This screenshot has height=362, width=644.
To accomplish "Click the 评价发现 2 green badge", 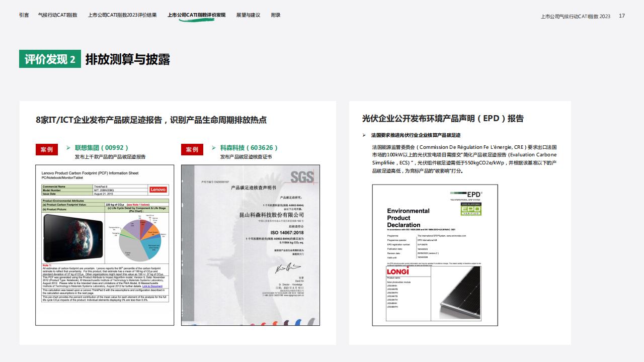I will tap(50, 59).
